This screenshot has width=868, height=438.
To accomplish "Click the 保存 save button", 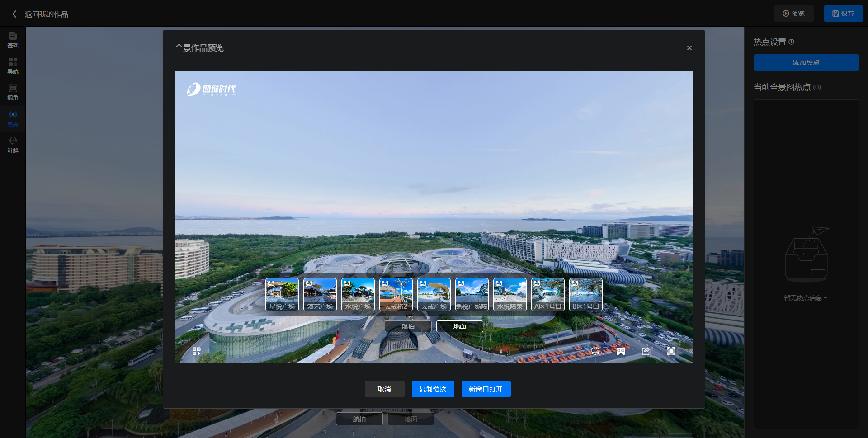I will (843, 14).
